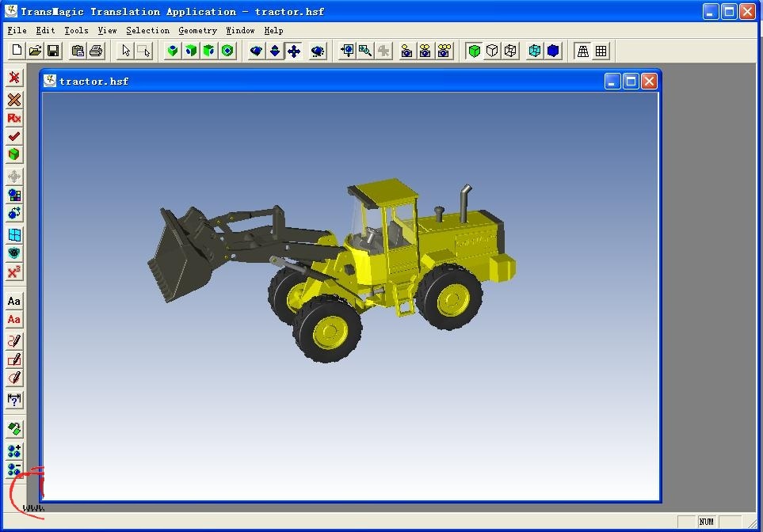Open a file with the folder icon
The image size is (763, 532).
pos(35,51)
